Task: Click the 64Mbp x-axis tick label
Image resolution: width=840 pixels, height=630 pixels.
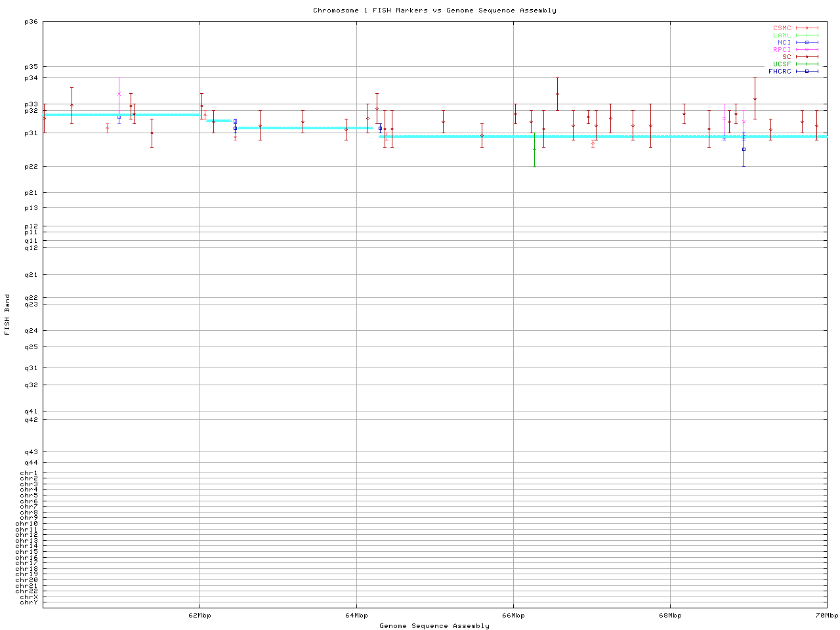Action: point(356,616)
